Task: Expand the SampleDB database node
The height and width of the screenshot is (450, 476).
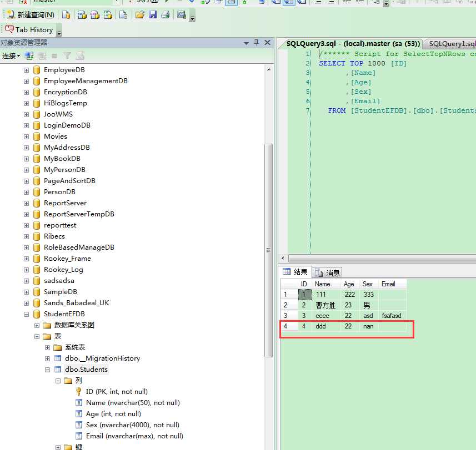Action: [27, 292]
